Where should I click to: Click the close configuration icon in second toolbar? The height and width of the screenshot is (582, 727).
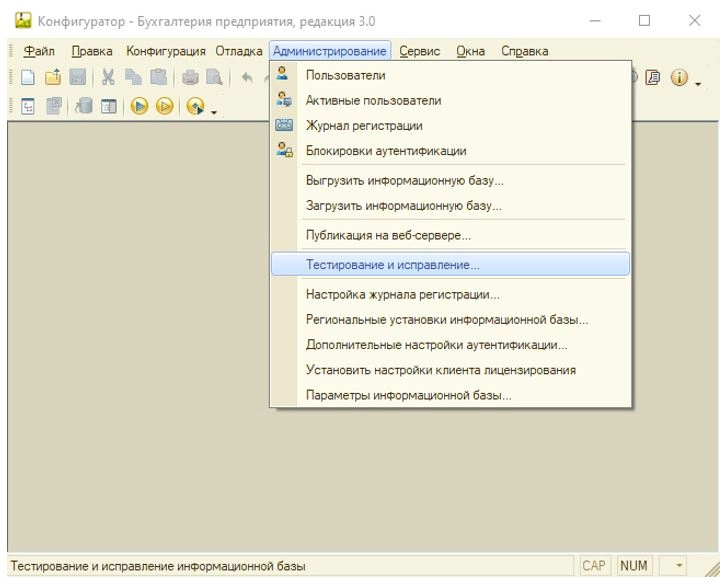click(54, 106)
